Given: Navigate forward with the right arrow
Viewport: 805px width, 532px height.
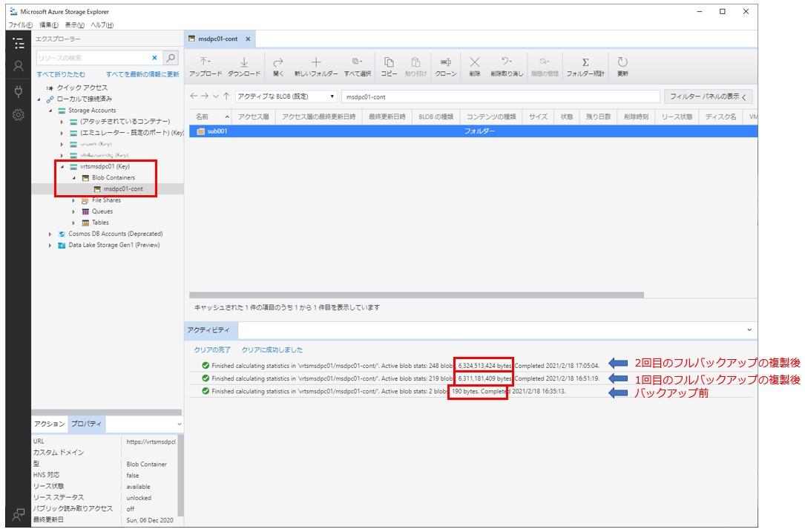Looking at the screenshot, I should (204, 96).
